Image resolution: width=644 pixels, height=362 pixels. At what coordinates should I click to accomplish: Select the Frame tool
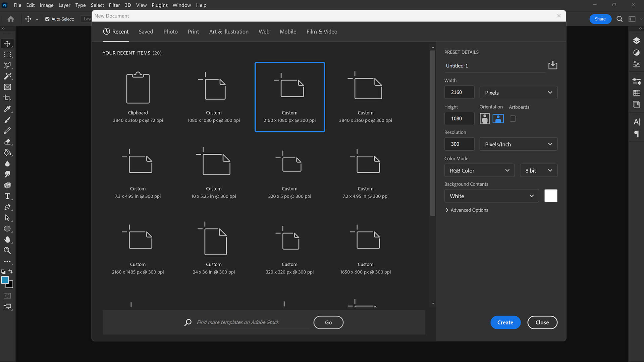[x=7, y=87]
